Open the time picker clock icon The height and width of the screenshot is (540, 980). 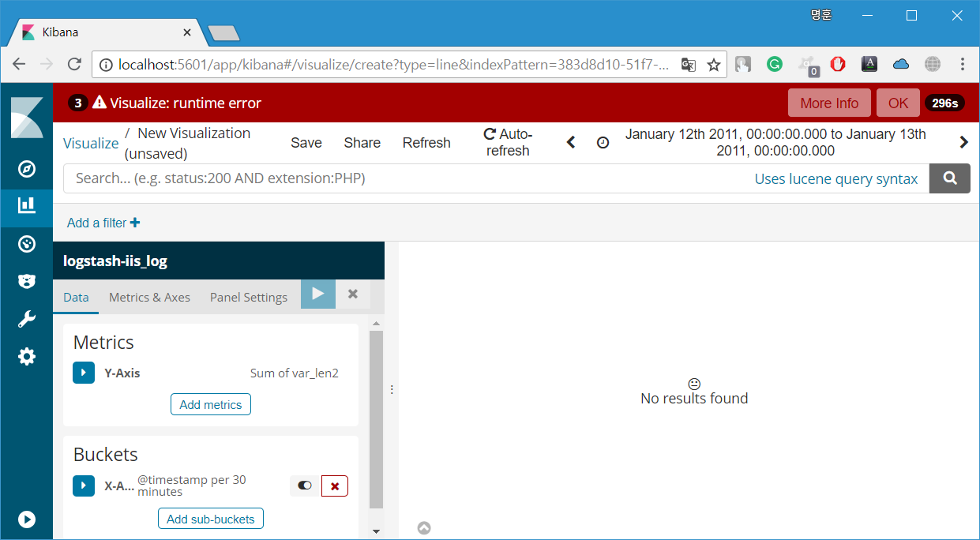[603, 142]
